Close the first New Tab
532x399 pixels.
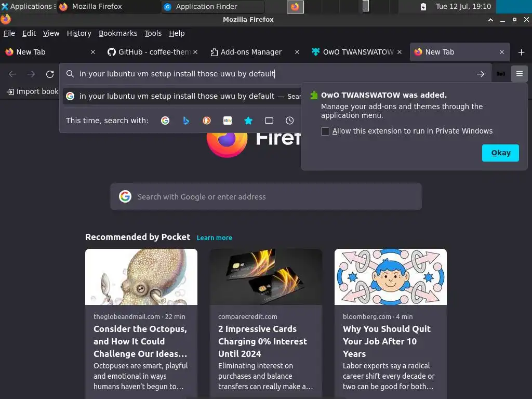pos(93,52)
